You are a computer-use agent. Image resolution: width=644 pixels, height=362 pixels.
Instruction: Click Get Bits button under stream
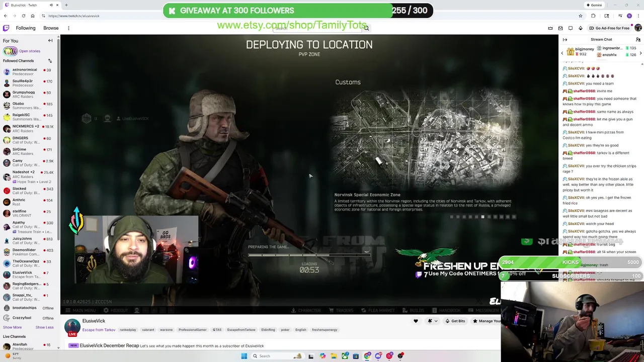(x=455, y=321)
